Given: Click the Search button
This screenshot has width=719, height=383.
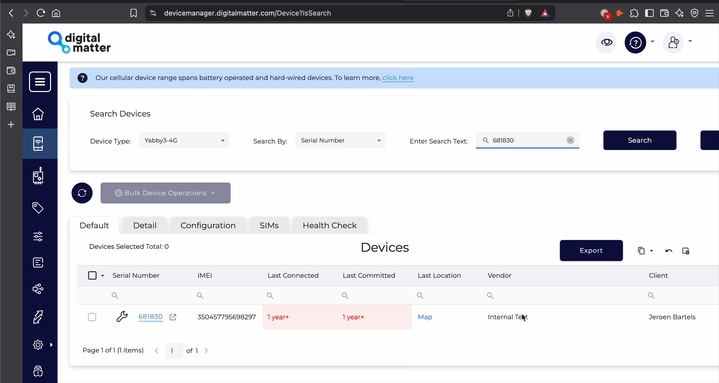Looking at the screenshot, I should coord(640,140).
